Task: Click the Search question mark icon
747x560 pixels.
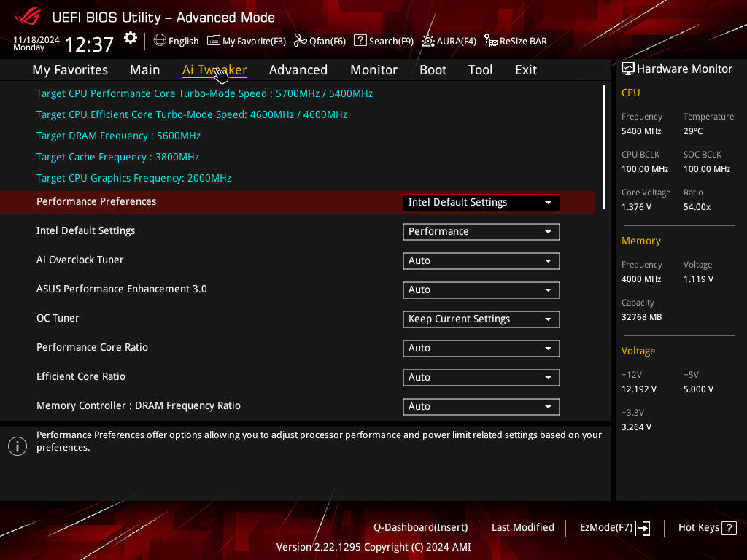Action: 360,41
